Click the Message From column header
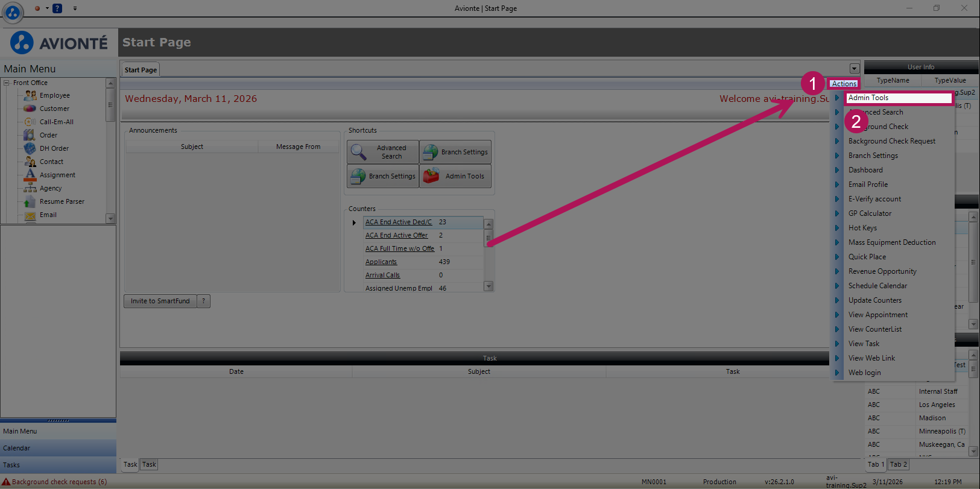 coord(299,147)
